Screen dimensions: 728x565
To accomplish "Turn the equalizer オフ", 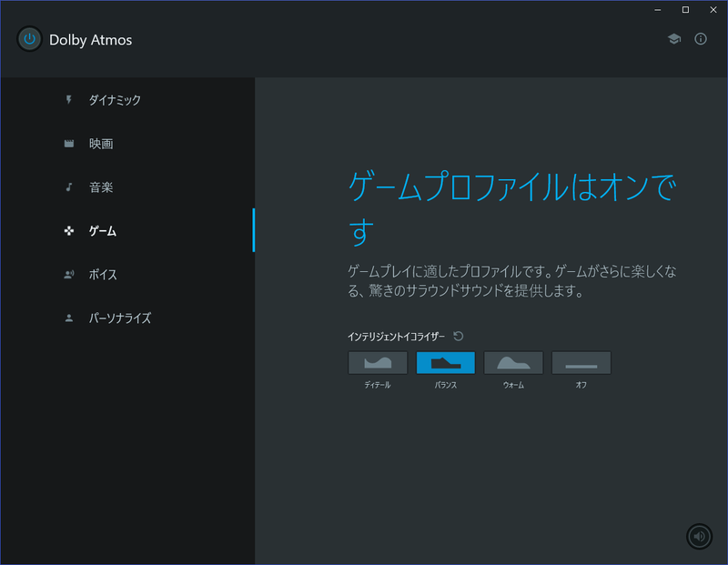I will tap(581, 361).
